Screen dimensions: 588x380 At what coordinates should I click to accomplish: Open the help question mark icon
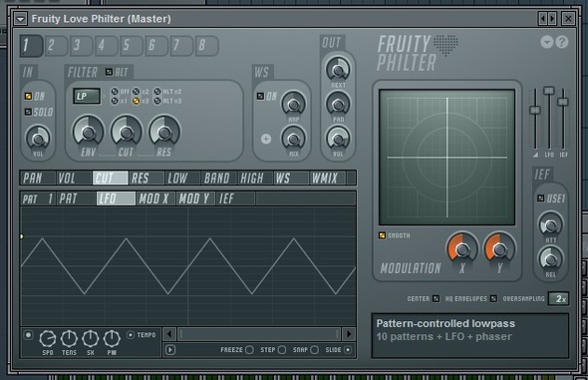pyautogui.click(x=562, y=42)
